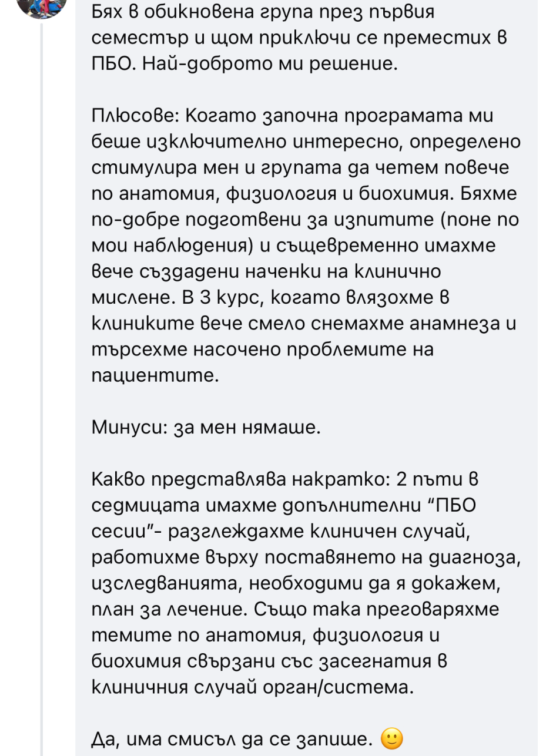The height and width of the screenshot is (756, 556).
Task: Click the word "мислене." before "В 3 курс"
Action: tap(129, 297)
